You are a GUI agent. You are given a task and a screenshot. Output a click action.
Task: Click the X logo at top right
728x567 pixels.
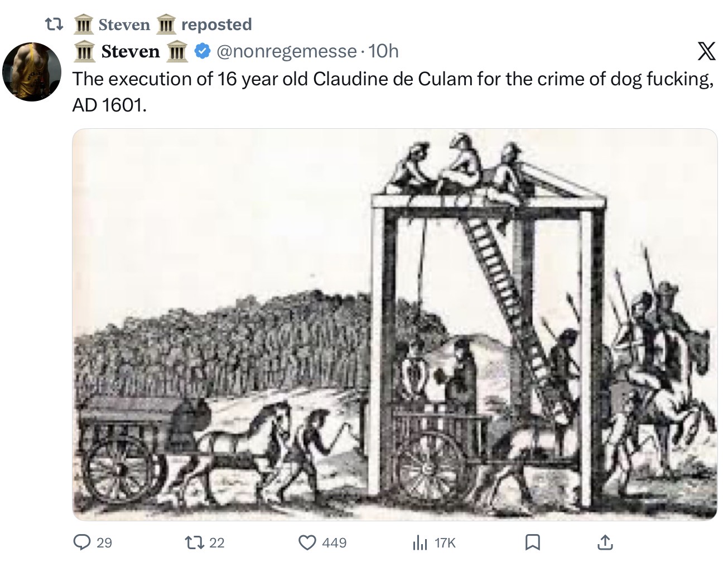(x=706, y=51)
